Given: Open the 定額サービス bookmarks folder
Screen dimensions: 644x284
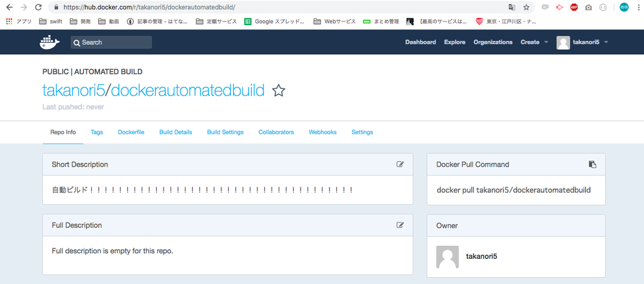Looking at the screenshot, I should click(x=216, y=22).
